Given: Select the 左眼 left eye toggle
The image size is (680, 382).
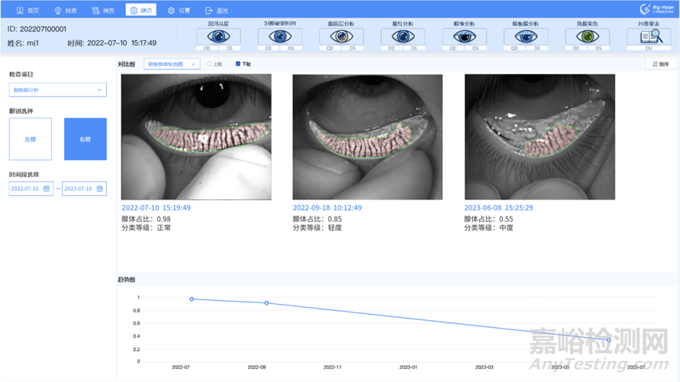Looking at the screenshot, I should pyautogui.click(x=30, y=139).
